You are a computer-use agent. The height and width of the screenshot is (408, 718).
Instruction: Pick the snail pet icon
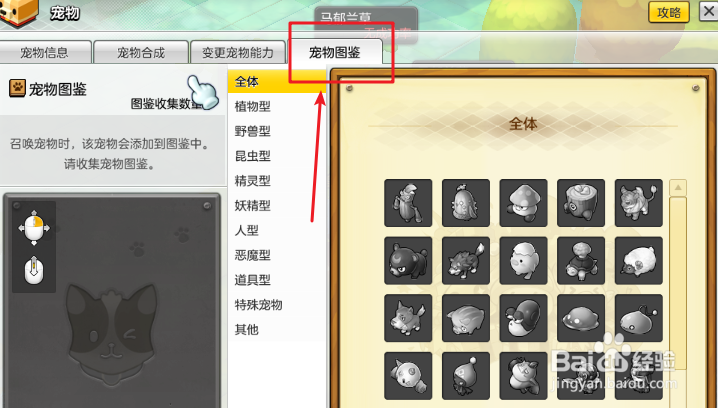coord(523,318)
